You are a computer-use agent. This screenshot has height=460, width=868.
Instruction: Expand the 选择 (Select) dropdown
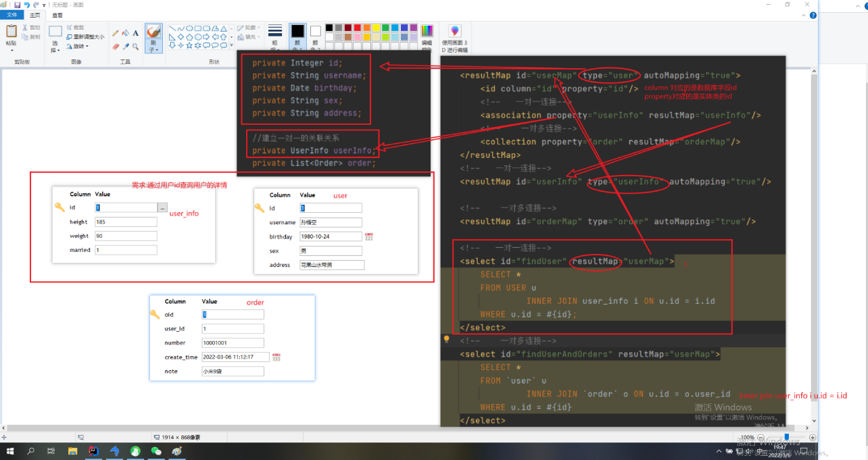coord(55,49)
